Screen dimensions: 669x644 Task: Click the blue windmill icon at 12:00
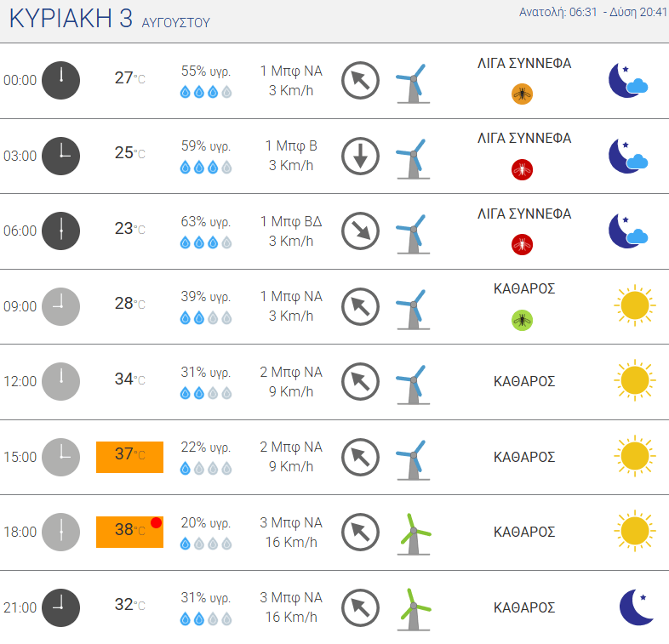413,384
